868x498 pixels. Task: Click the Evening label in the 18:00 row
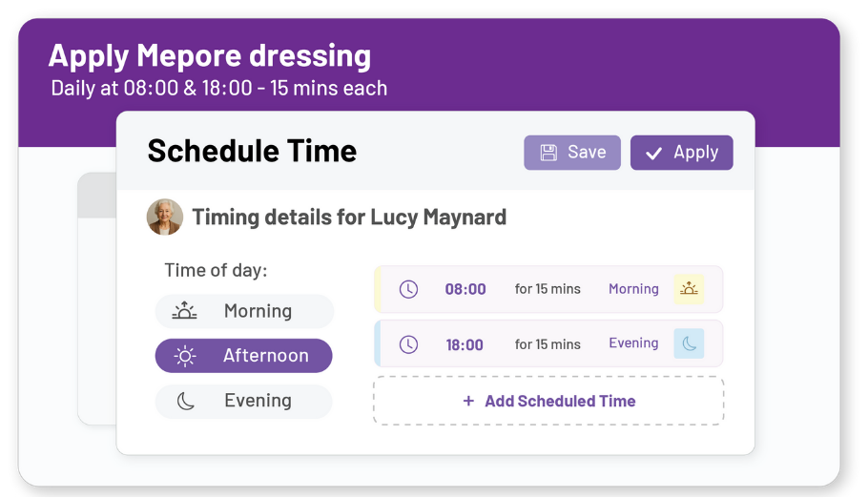[633, 343]
